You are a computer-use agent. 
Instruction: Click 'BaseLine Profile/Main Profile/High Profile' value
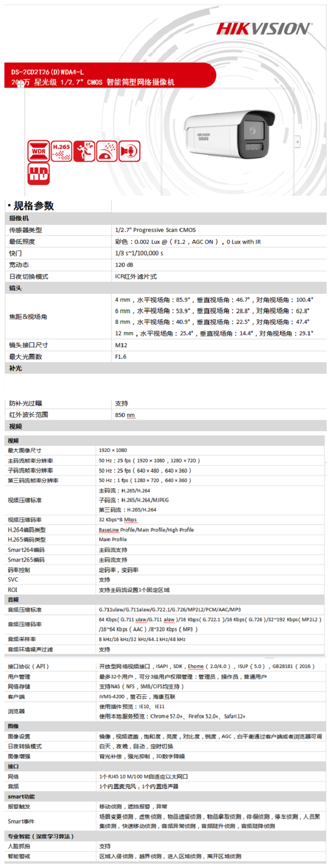[x=147, y=530]
